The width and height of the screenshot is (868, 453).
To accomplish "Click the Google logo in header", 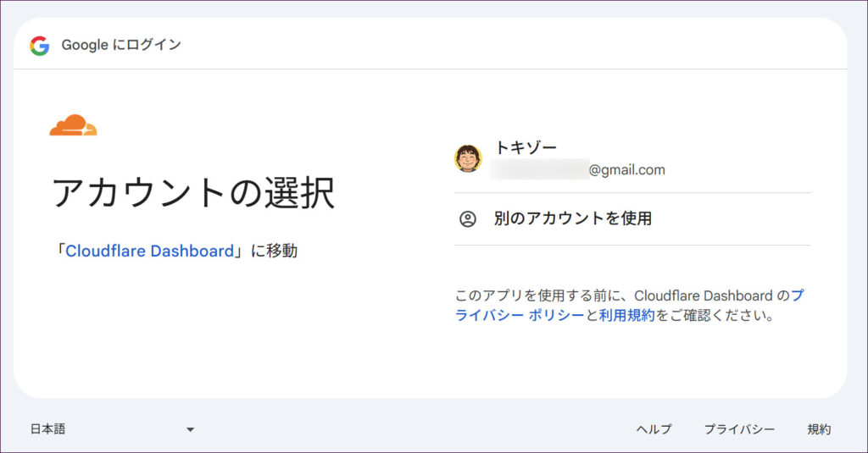I will pyautogui.click(x=39, y=46).
